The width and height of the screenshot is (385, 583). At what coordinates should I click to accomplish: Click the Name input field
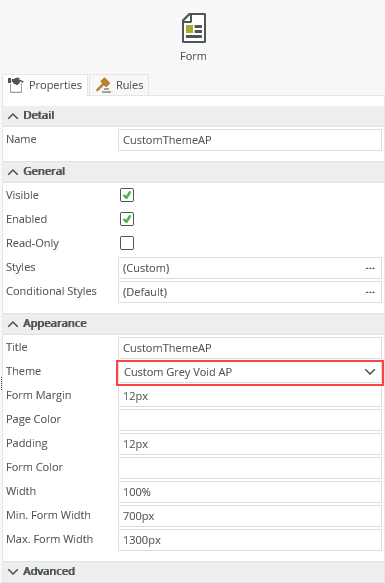coord(250,140)
